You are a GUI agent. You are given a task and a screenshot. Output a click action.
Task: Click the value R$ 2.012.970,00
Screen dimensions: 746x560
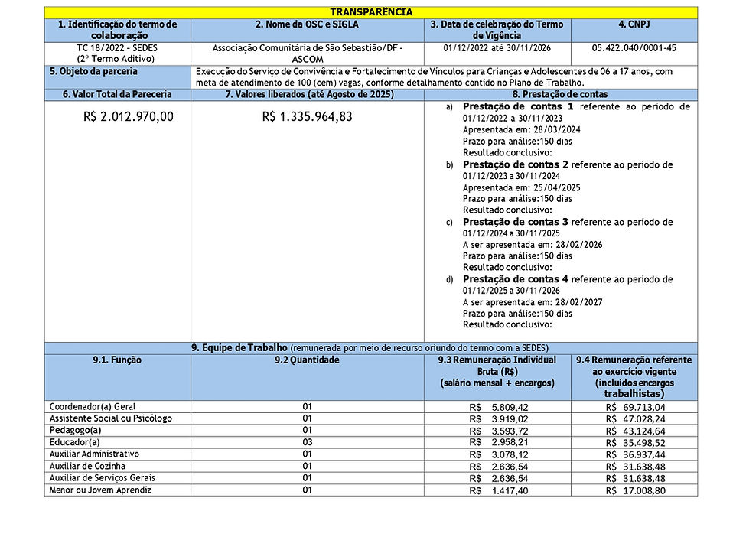coord(129,116)
